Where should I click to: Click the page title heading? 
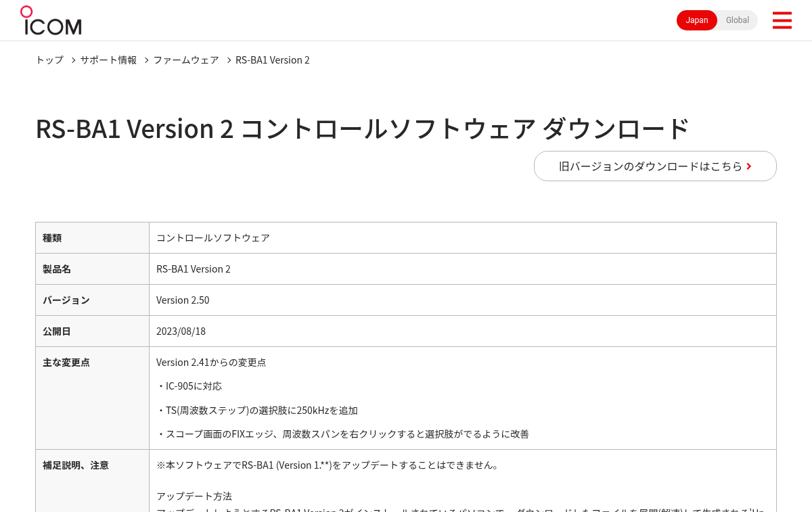[363, 129]
